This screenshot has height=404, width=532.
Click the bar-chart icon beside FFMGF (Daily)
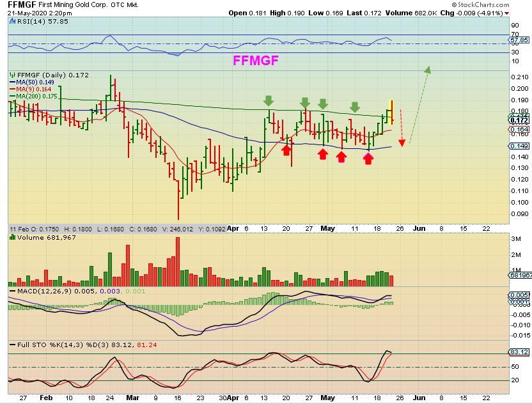(x=13, y=75)
